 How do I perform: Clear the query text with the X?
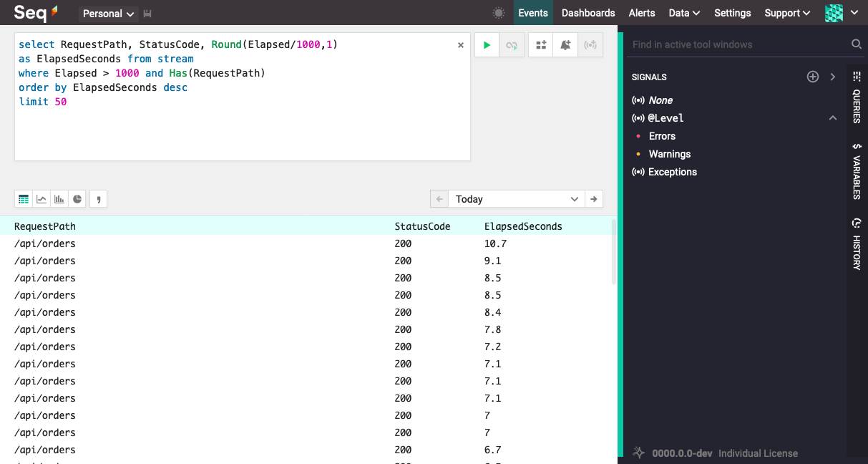pyautogui.click(x=461, y=45)
